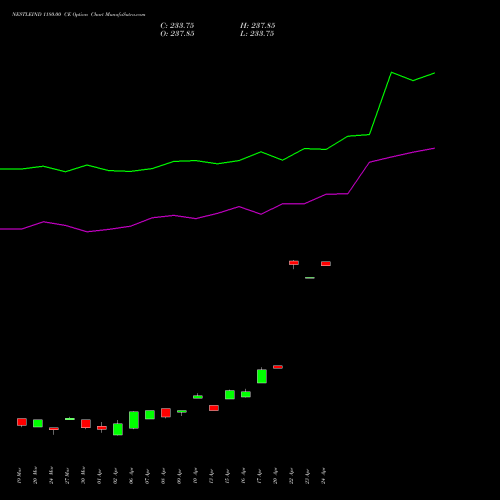Click the 22 Apr date label

pyautogui.click(x=291, y=476)
